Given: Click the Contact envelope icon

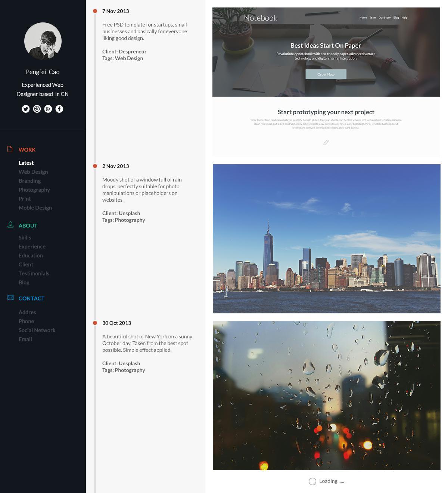Looking at the screenshot, I should tap(10, 298).
